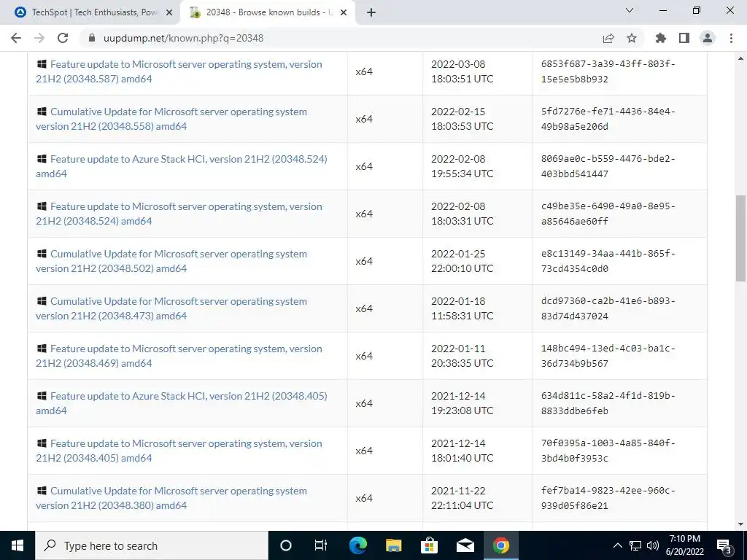Select UUID 634d811c-58a2-4f1d-819b-8833ddbe6feb

(x=608, y=403)
